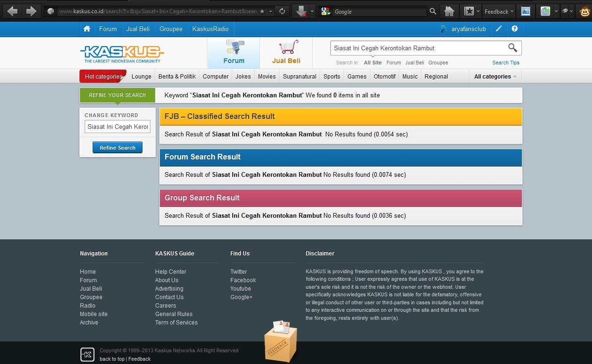Focus the Google search field in toolbar
This screenshot has height=364, width=592.
click(380, 11)
